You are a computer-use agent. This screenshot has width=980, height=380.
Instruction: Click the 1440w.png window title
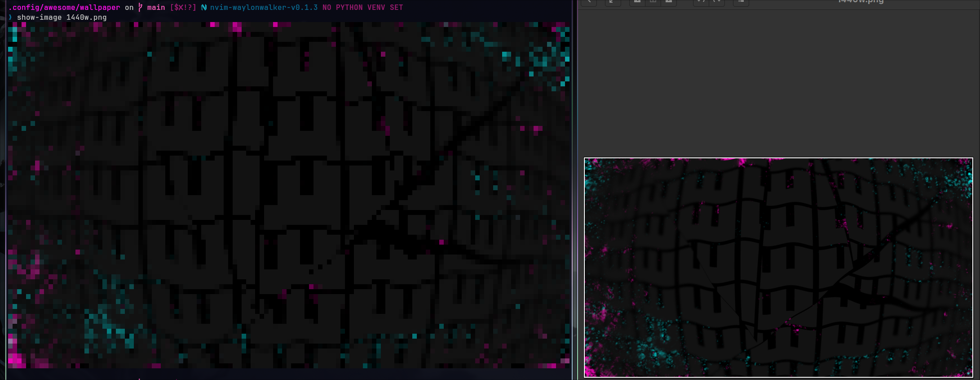coord(861,2)
